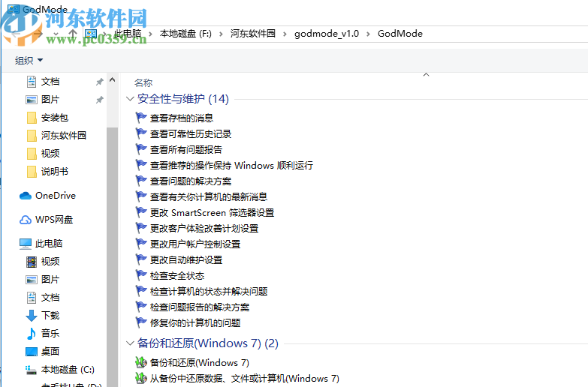Open 查看推荐的操作保持 Windows 顺利运行
Screen dimensions: 588x387
coord(231,165)
